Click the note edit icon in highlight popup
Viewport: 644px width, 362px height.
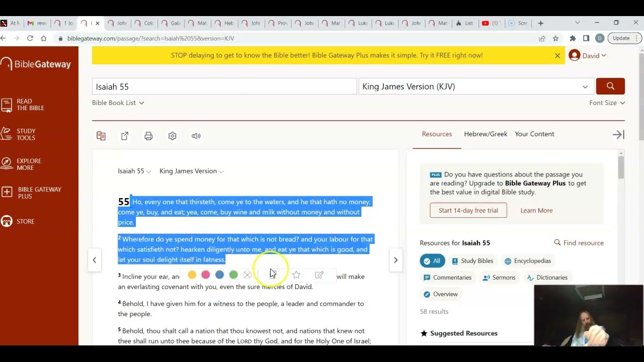click(x=319, y=275)
